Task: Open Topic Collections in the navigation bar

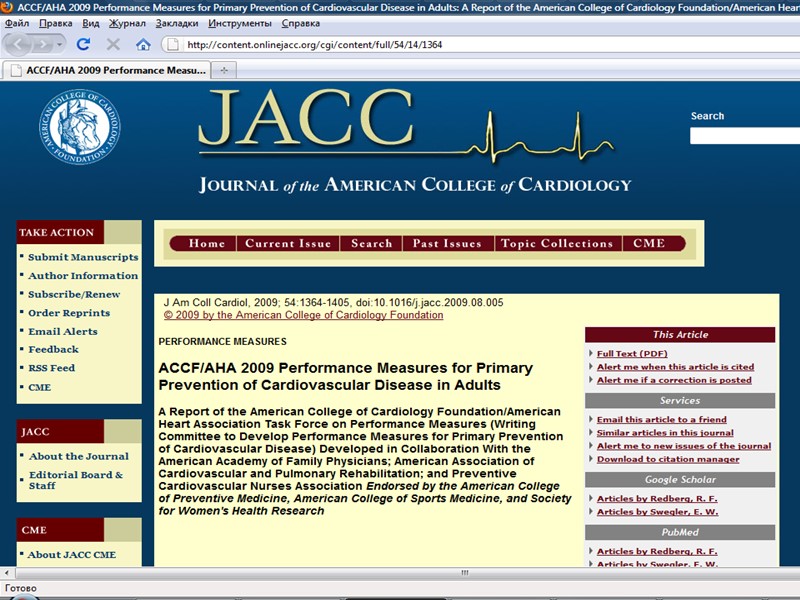Action: (x=557, y=243)
